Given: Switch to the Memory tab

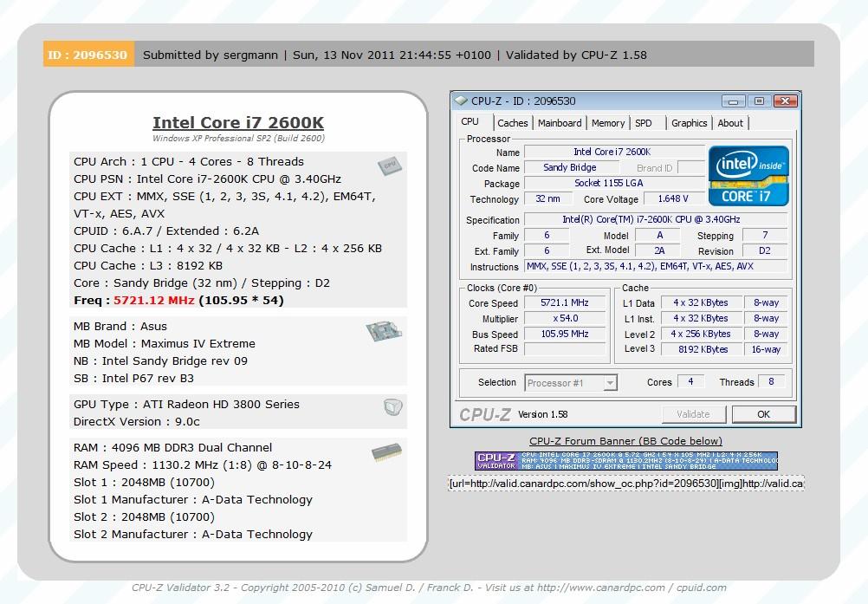Looking at the screenshot, I should point(608,123).
